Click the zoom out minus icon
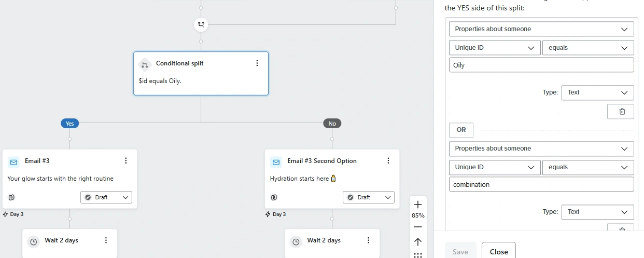Image resolution: width=644 pixels, height=258 pixels. pos(418,227)
